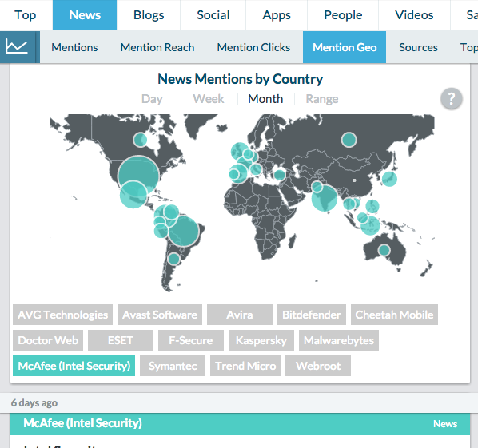
Task: Click the Australia mentions bubble
Action: tap(384, 250)
